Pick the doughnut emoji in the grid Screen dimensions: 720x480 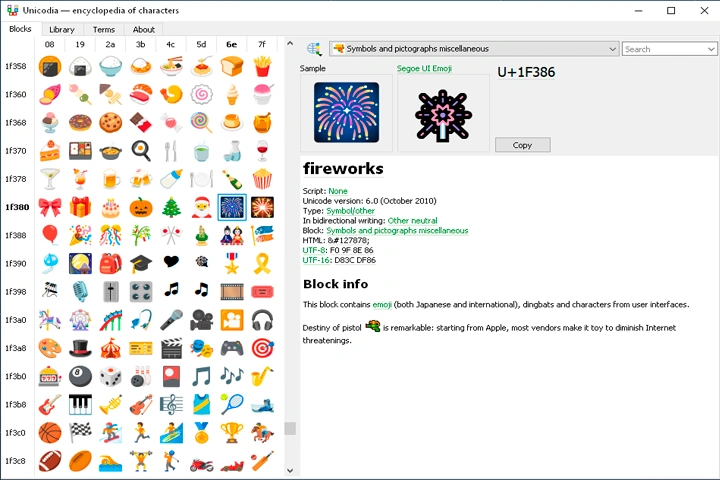click(80, 123)
